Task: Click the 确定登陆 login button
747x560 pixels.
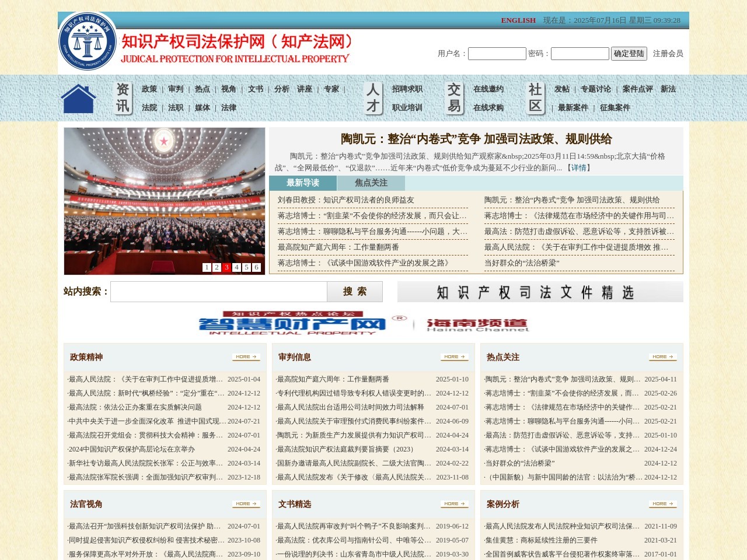Action: click(629, 54)
